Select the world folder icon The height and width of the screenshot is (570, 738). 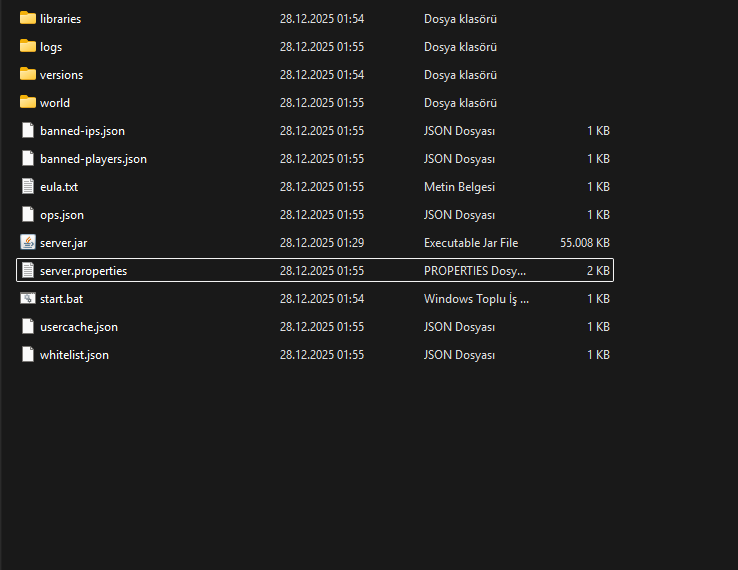pyautogui.click(x=28, y=102)
